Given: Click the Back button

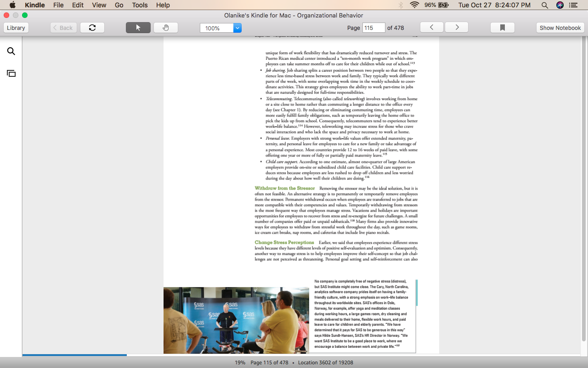Looking at the screenshot, I should click(63, 28).
